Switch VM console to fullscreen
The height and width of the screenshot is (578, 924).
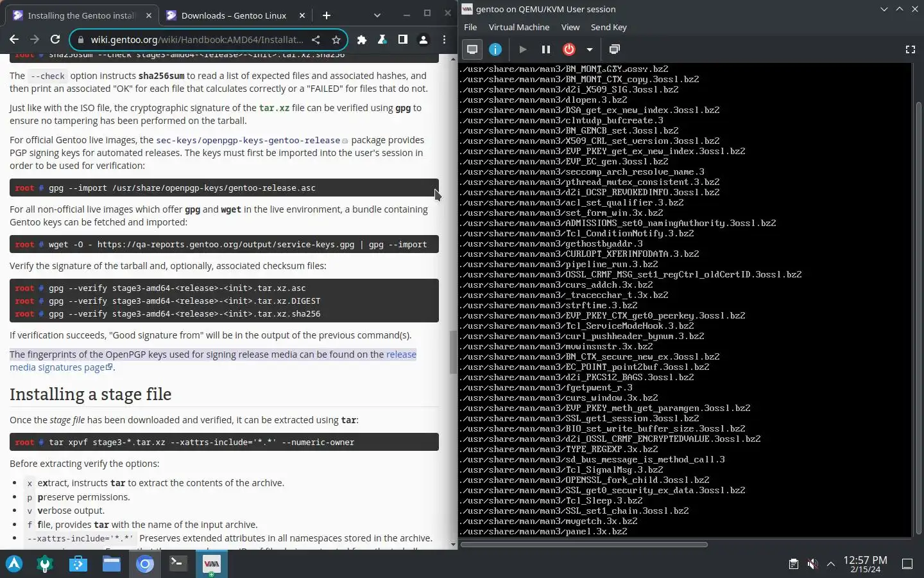(910, 49)
